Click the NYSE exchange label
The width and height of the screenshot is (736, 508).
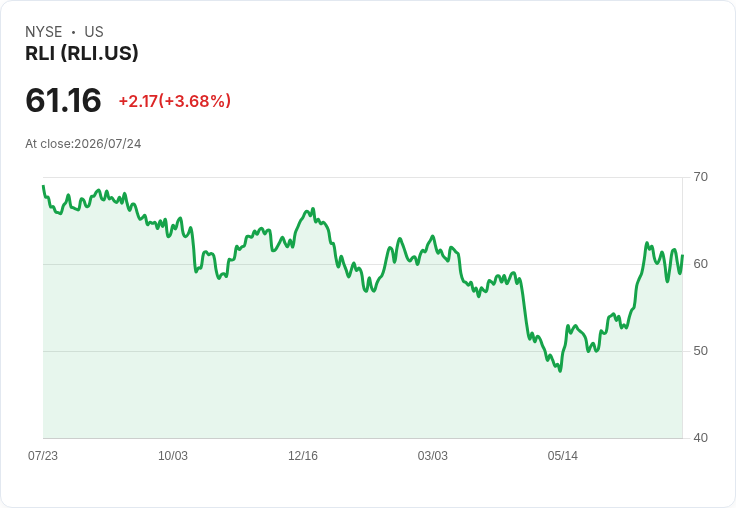[x=44, y=32]
